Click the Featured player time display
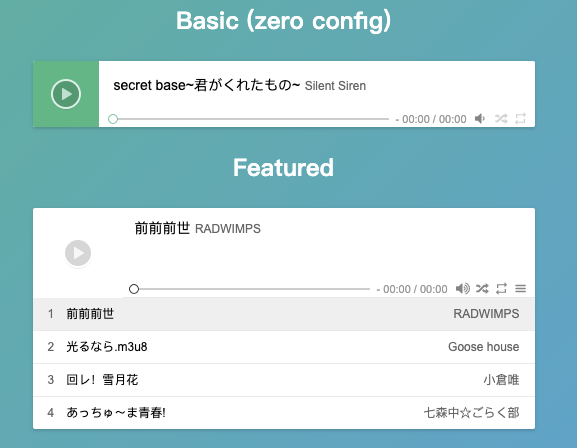 [412, 289]
